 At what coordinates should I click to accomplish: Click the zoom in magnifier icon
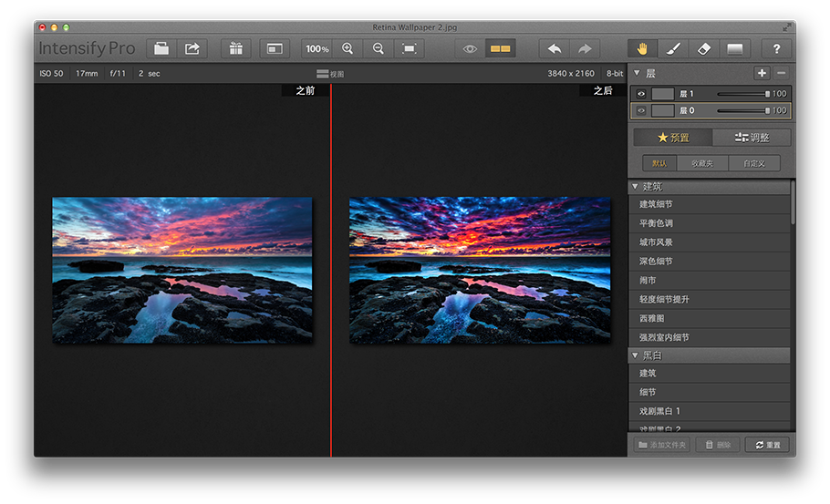tap(348, 48)
